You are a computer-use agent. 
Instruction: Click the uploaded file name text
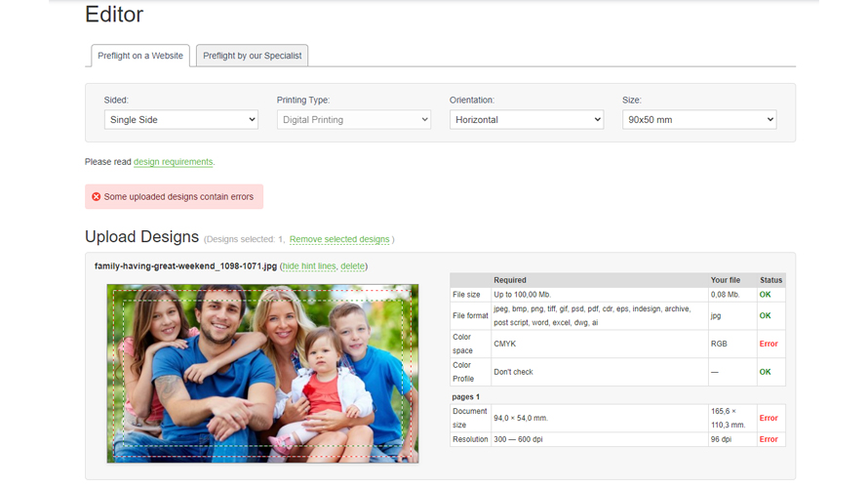click(x=185, y=265)
